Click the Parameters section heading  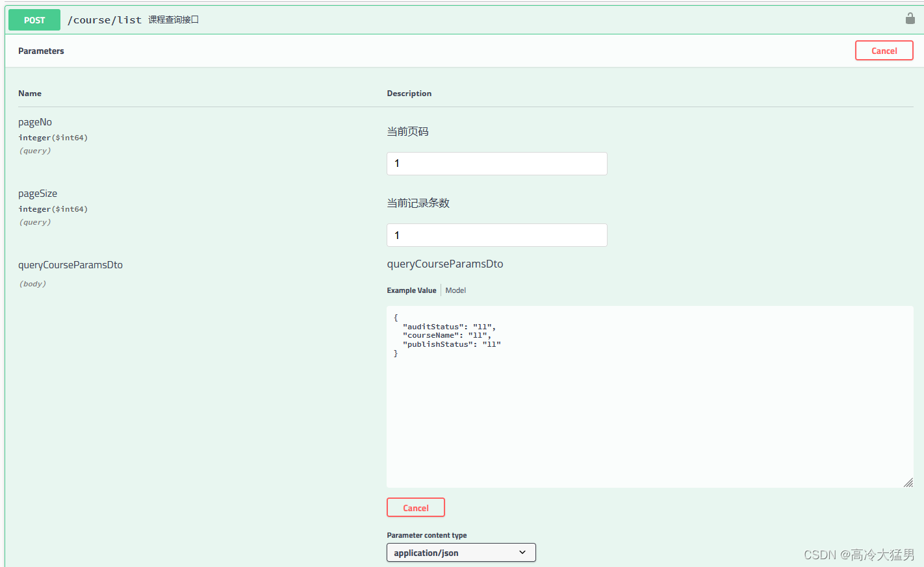click(x=41, y=51)
